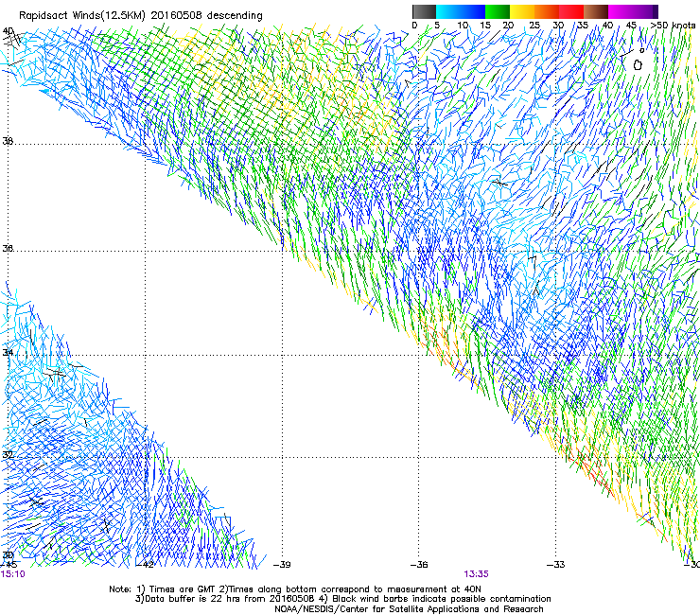This screenshot has height=615, width=700.
Task: Click the '35' legend scale label
Action: point(583,26)
